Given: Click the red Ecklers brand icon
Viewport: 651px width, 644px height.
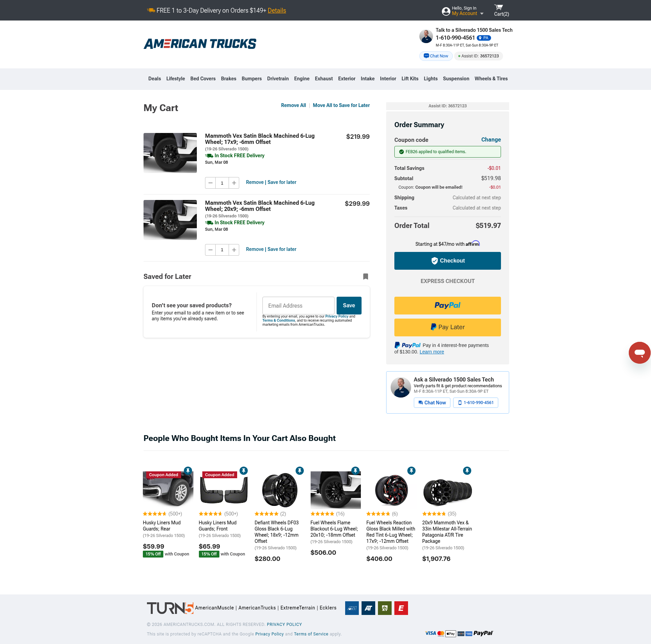Looking at the screenshot, I should (x=401, y=608).
